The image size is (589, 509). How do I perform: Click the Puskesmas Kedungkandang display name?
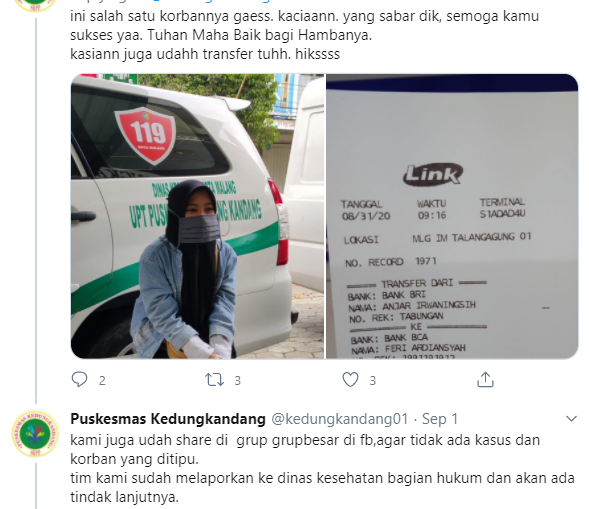168,418
